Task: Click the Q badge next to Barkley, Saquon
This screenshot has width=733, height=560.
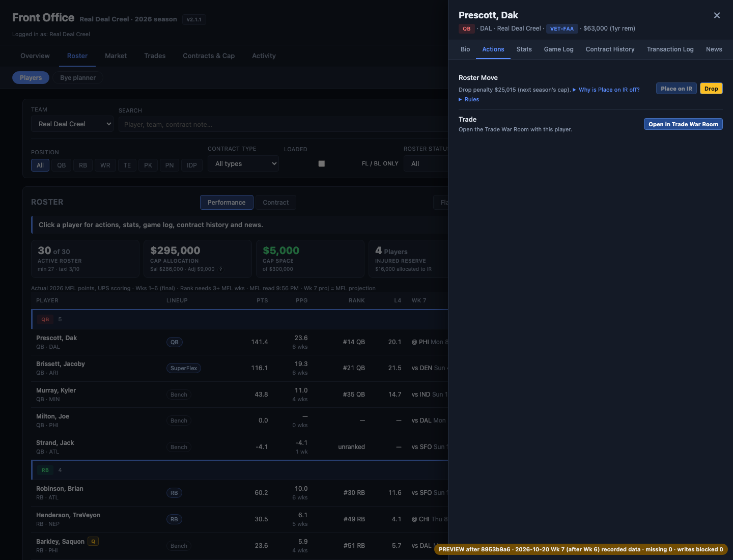Action: click(93, 541)
